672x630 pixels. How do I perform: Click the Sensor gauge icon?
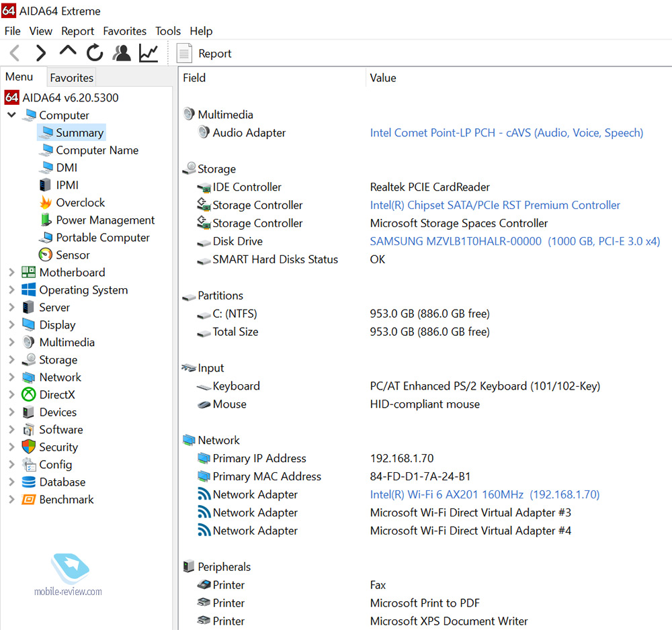point(46,255)
